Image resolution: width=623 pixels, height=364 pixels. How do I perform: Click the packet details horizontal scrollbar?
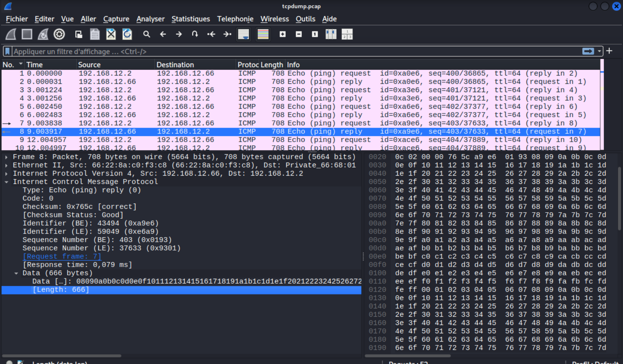[x=62, y=356]
